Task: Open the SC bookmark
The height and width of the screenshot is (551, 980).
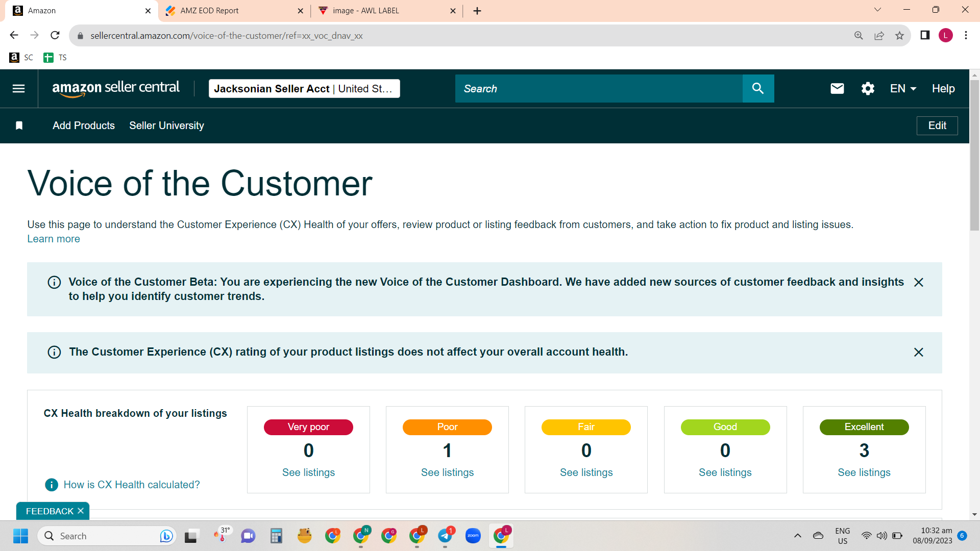Action: tap(21, 58)
